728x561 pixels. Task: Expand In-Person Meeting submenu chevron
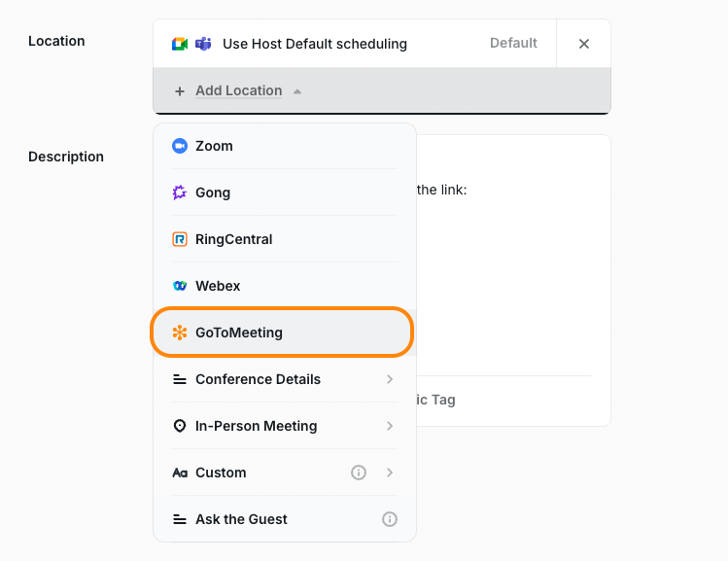click(390, 426)
